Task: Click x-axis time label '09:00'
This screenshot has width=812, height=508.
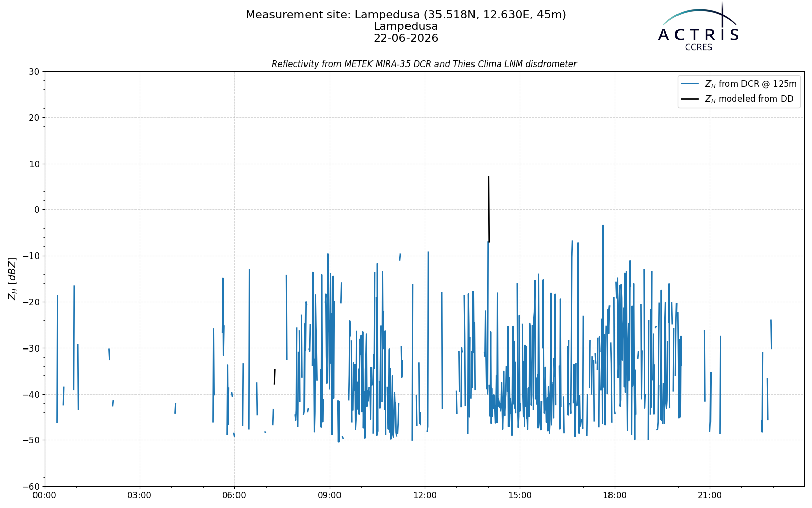Action: click(x=330, y=495)
